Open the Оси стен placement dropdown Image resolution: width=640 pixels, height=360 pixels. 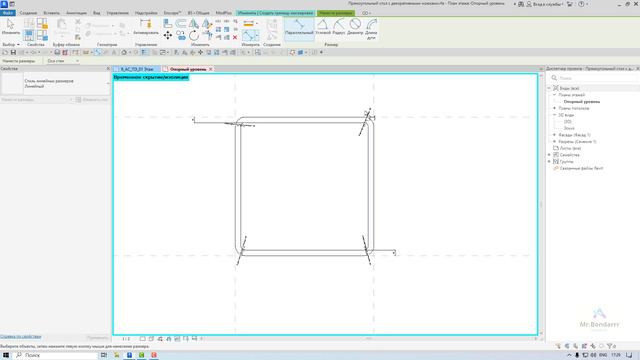coord(62,61)
